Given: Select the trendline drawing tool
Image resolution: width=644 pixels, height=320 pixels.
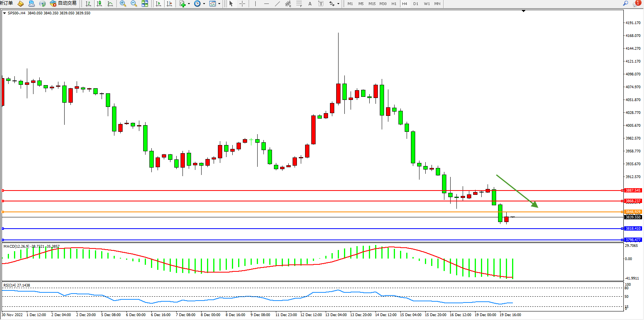Looking at the screenshot, I should click(277, 3).
